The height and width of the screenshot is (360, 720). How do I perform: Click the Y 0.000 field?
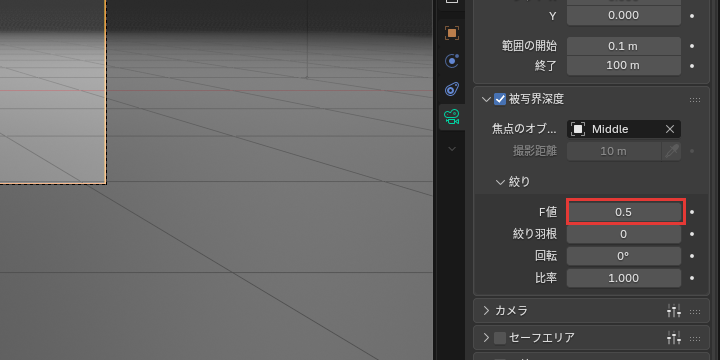tap(624, 16)
